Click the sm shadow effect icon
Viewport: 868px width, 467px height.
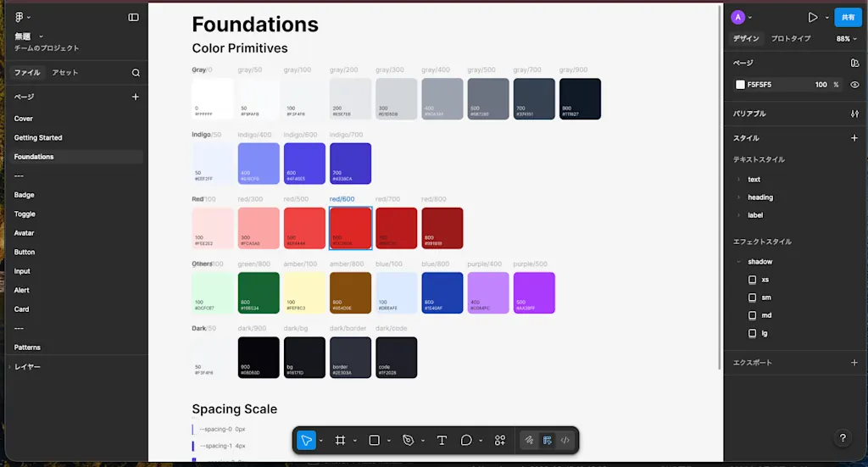coord(753,297)
